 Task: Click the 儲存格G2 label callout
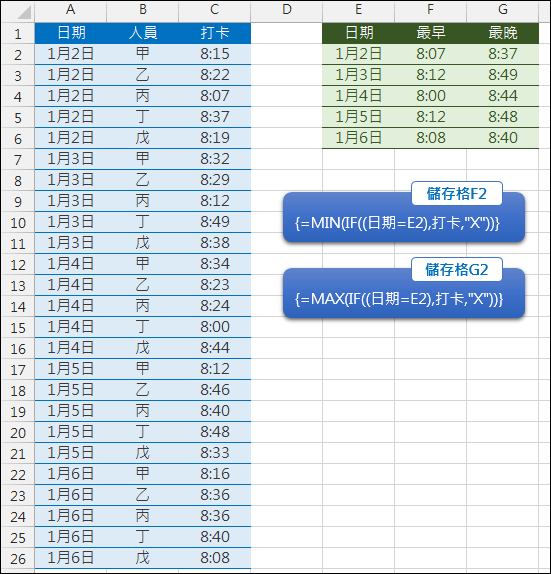click(457, 270)
